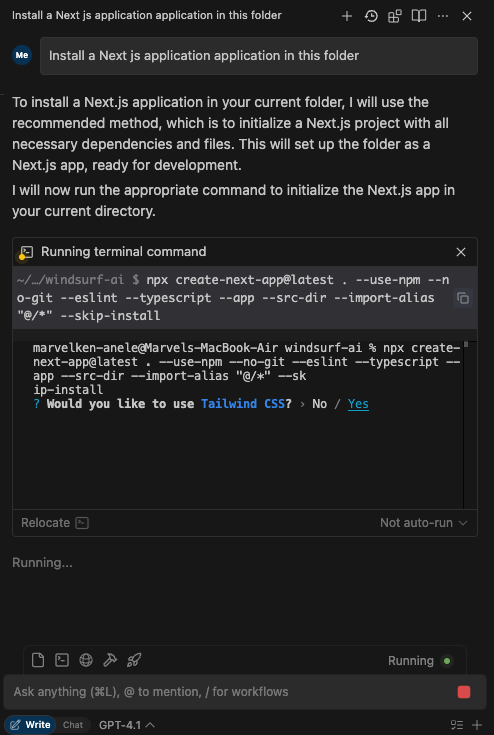Relocate the terminal to the main panel
Screen dimensions: 494x735
pyautogui.click(x=55, y=523)
